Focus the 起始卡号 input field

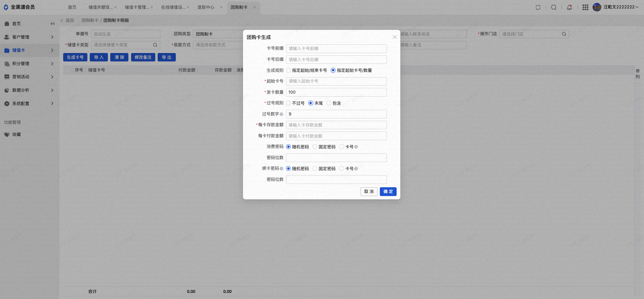336,81
